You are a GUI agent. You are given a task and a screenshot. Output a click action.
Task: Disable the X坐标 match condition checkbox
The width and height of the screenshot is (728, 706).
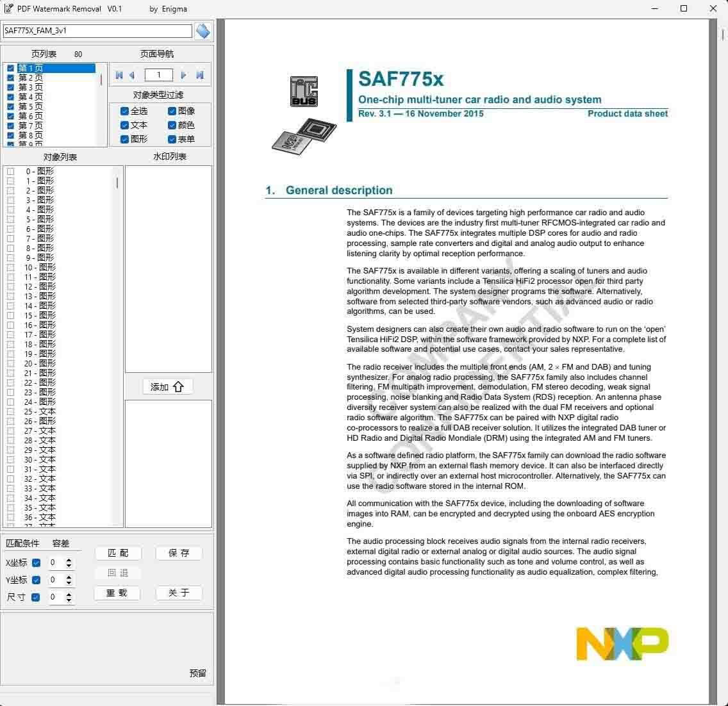36,562
